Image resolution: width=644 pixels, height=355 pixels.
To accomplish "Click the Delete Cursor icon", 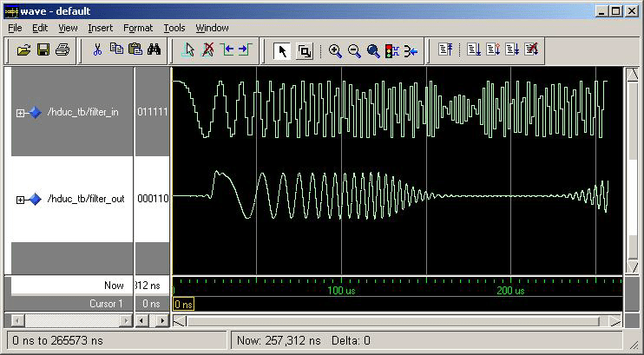I will [207, 50].
